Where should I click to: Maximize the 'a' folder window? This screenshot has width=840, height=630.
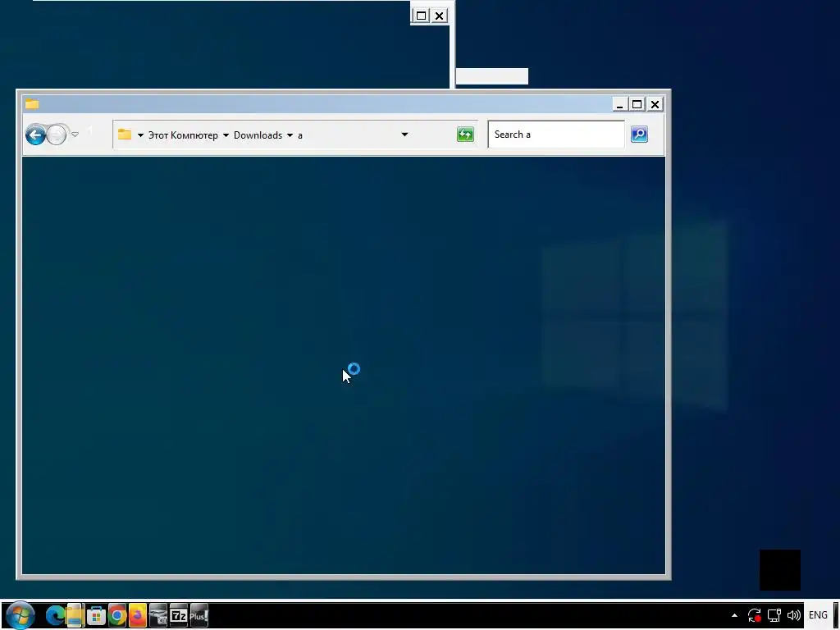(x=637, y=104)
